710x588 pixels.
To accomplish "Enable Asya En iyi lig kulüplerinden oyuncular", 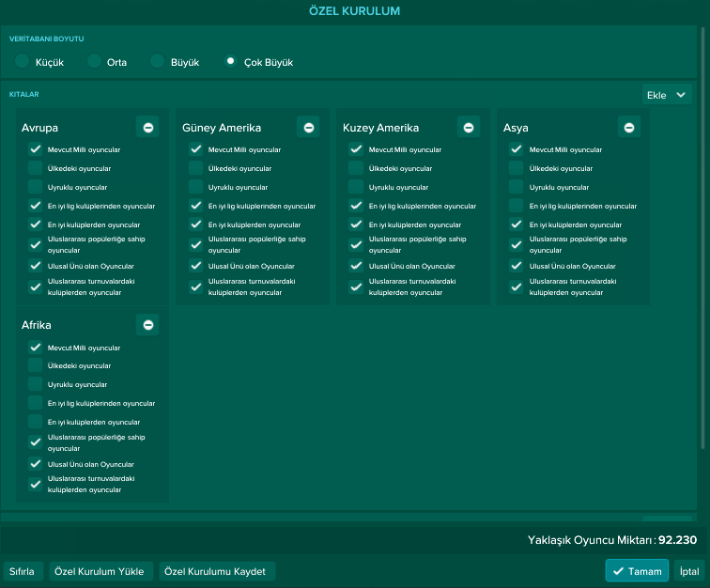I will (x=517, y=206).
